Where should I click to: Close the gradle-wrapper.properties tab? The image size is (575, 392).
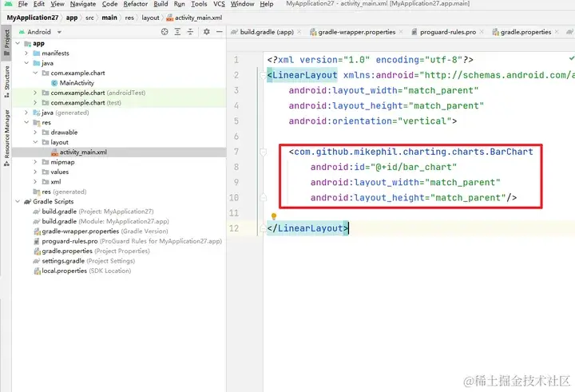(x=401, y=32)
